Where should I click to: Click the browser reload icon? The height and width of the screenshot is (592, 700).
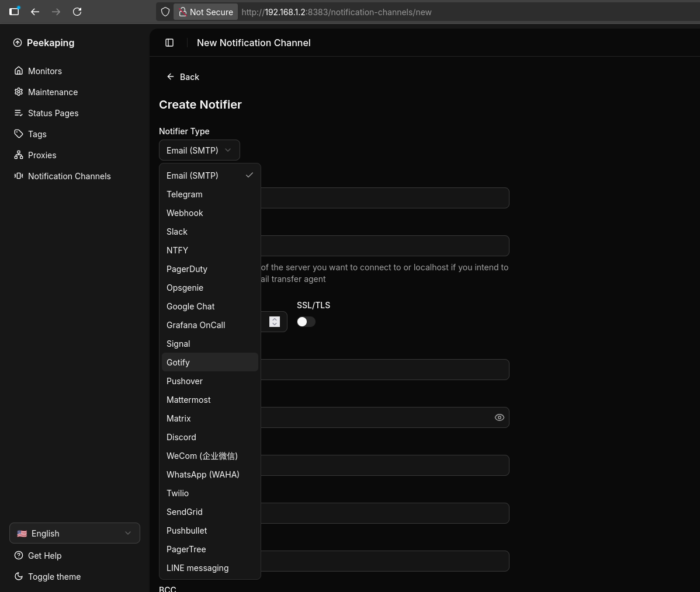tap(77, 12)
